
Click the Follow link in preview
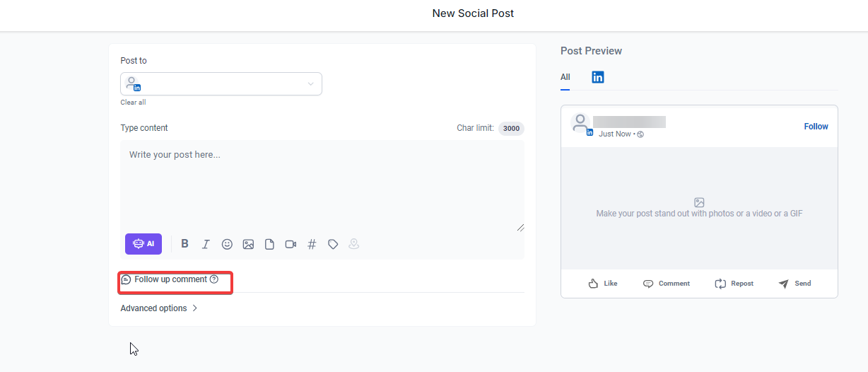pos(816,127)
